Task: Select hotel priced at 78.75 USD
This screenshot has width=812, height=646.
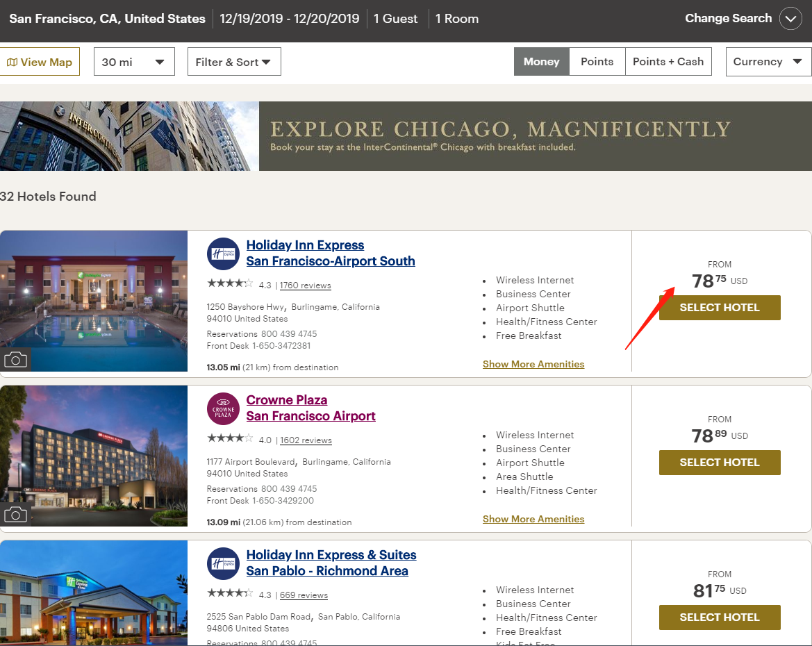Action: (x=720, y=308)
